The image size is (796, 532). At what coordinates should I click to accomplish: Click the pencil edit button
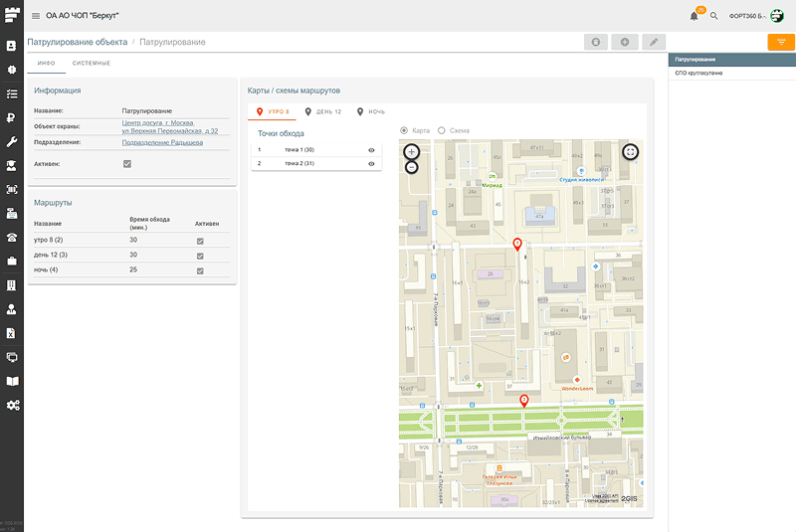[654, 42]
